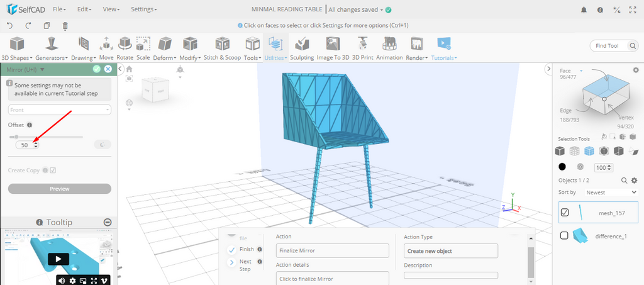Select the Rotate tool

125,47
